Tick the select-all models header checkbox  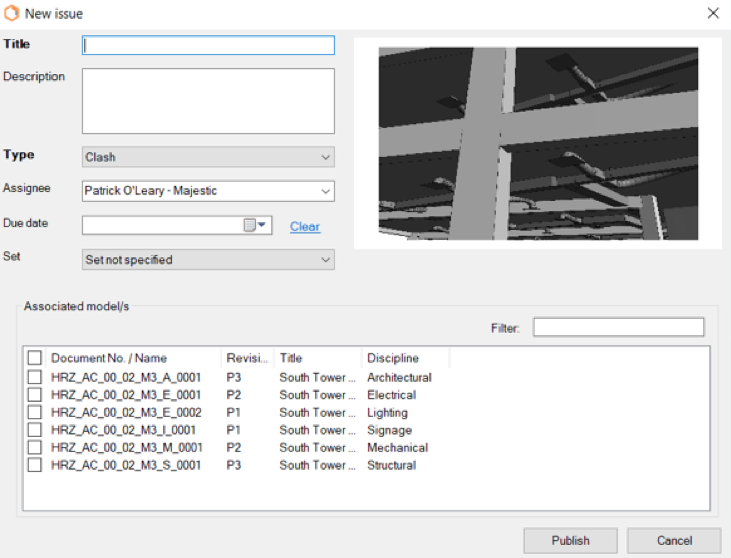point(34,358)
